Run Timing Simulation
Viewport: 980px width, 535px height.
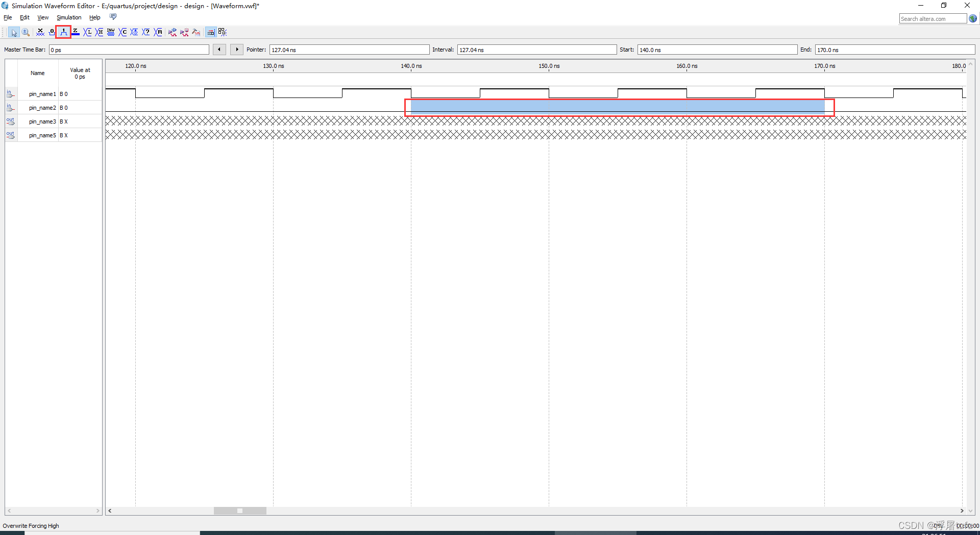pos(184,32)
